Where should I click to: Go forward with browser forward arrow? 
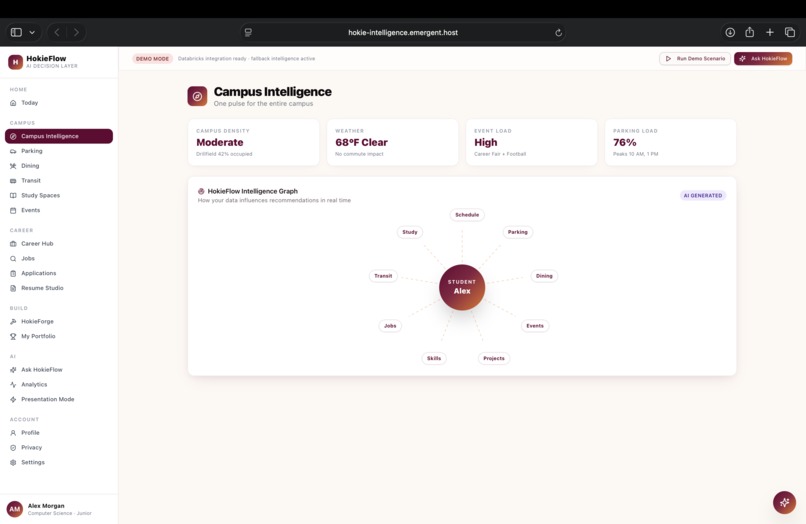(x=76, y=32)
